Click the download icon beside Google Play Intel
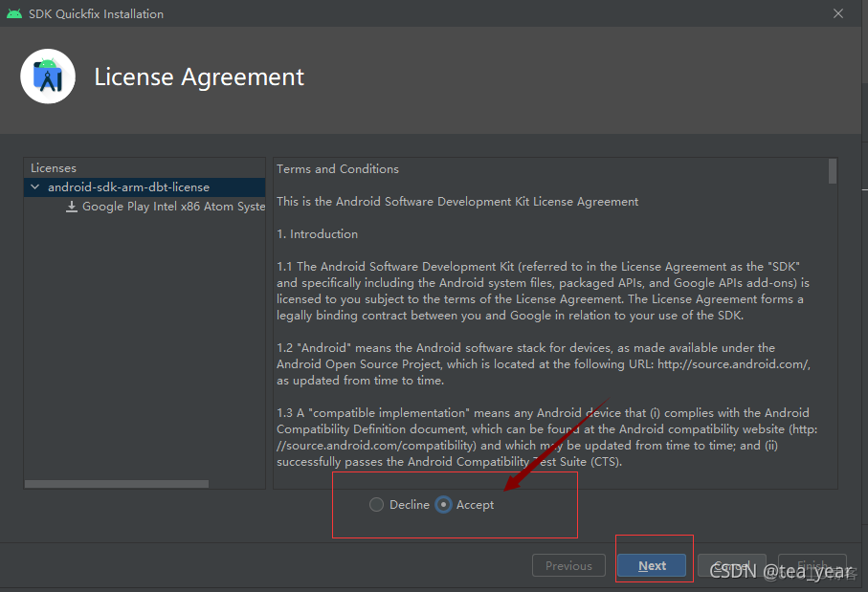 [x=72, y=207]
